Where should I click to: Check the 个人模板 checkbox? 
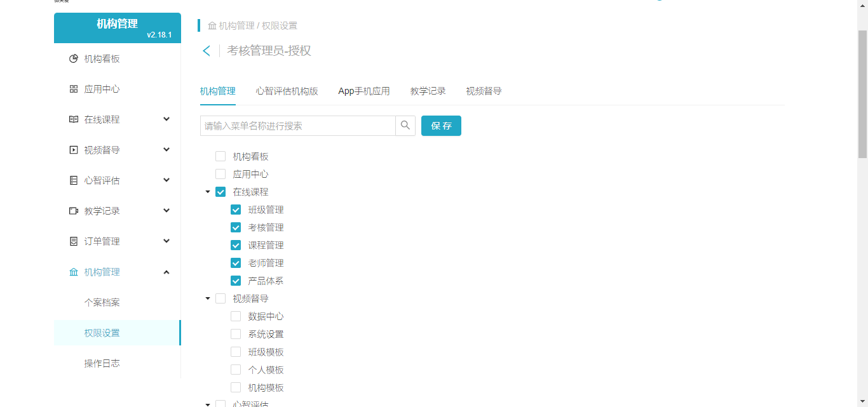236,370
